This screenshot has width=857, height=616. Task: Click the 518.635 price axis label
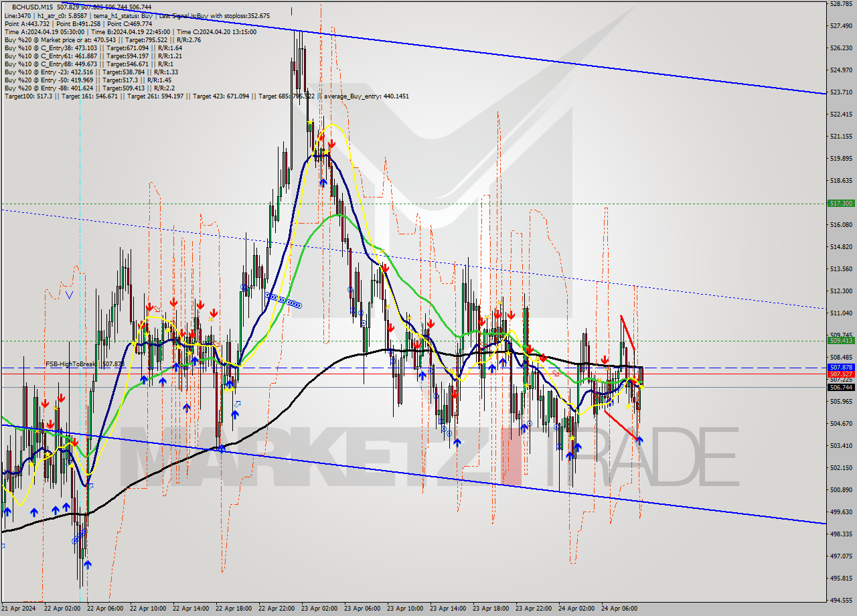[x=840, y=181]
